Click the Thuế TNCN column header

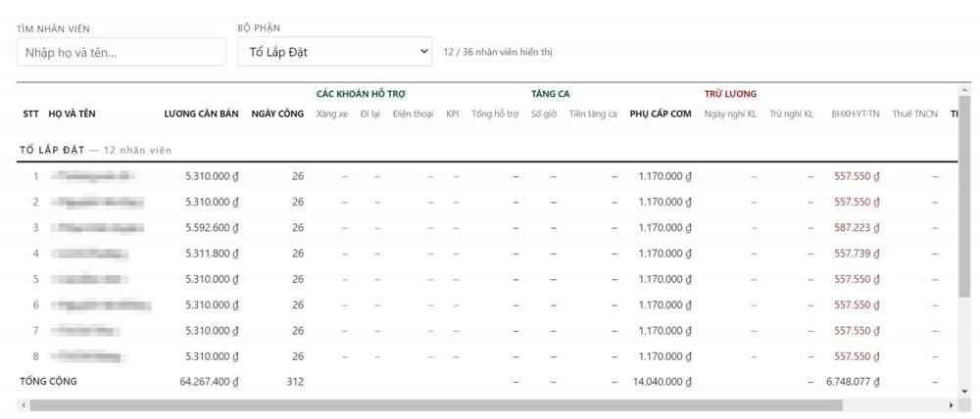click(915, 115)
